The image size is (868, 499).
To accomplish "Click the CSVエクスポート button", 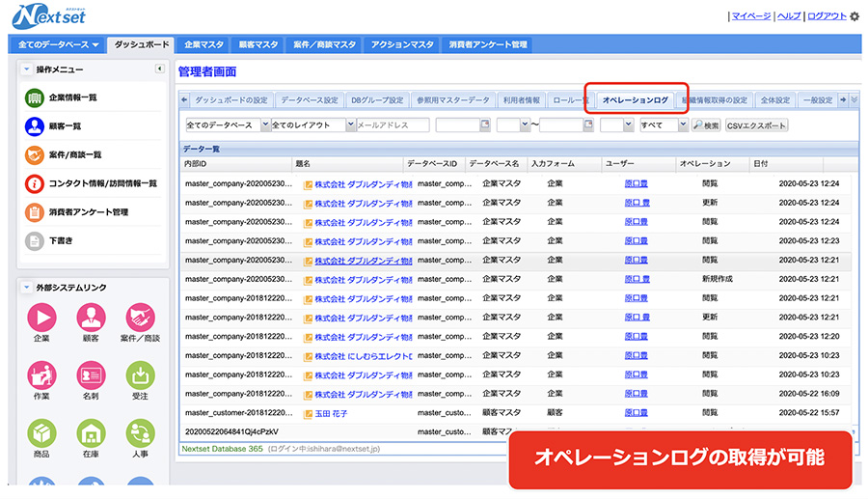I will coord(756,125).
